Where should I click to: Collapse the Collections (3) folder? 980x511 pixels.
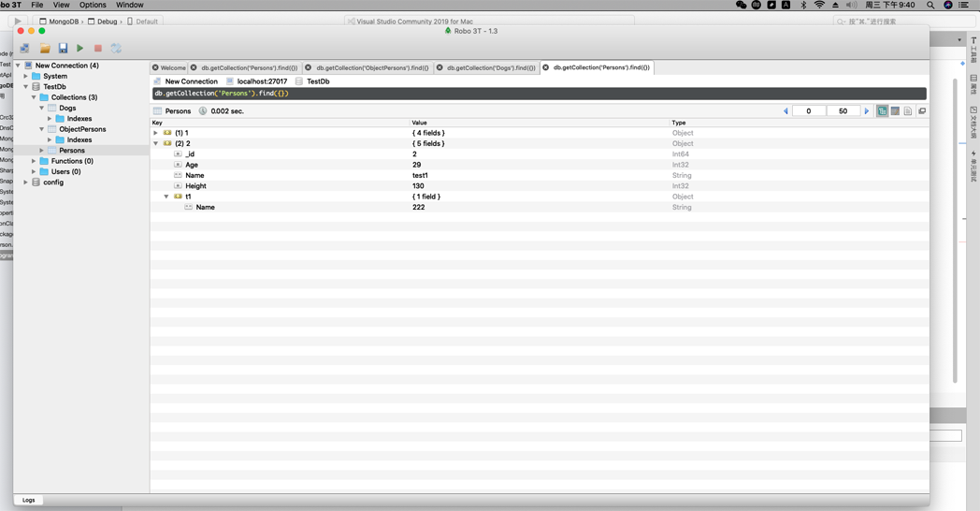(x=34, y=97)
